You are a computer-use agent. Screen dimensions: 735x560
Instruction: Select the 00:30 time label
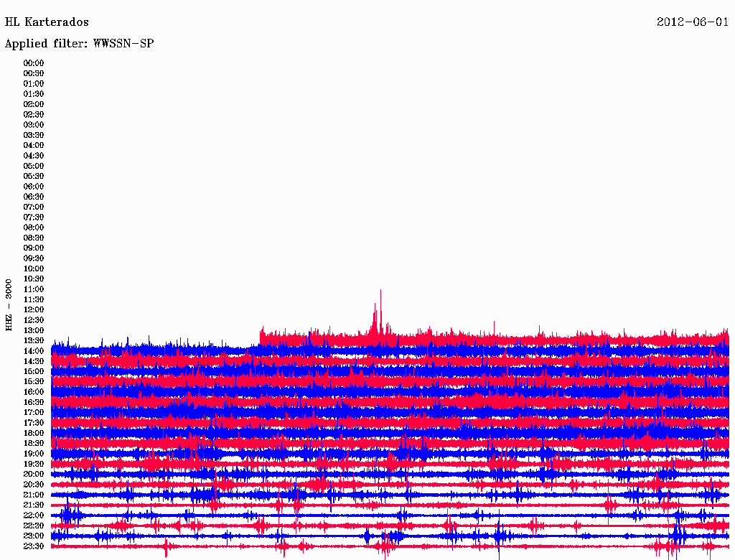click(34, 74)
